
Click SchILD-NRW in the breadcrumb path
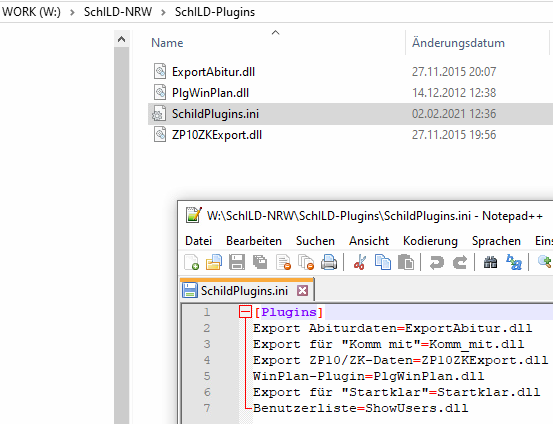click(x=118, y=12)
